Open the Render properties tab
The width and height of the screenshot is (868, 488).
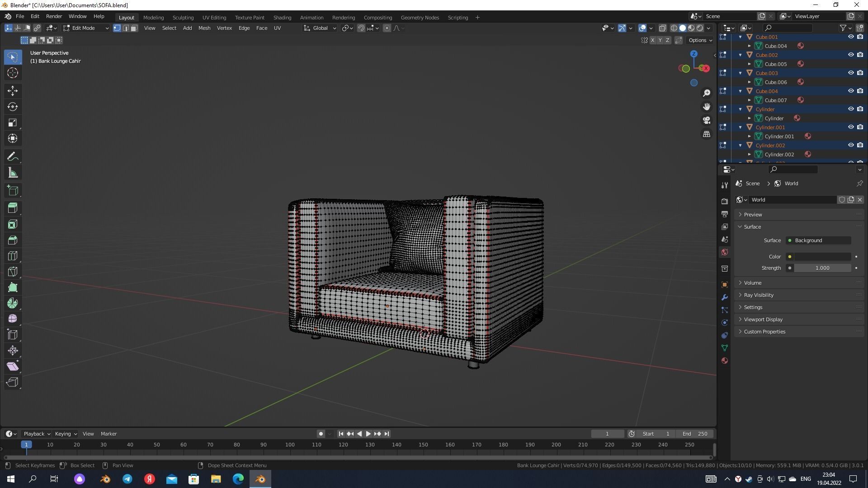pyautogui.click(x=725, y=201)
